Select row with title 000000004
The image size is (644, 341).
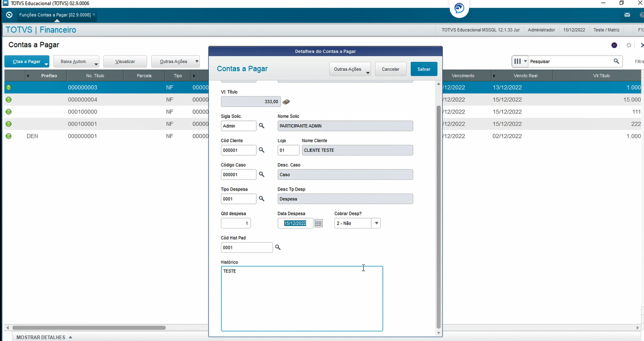[106, 99]
